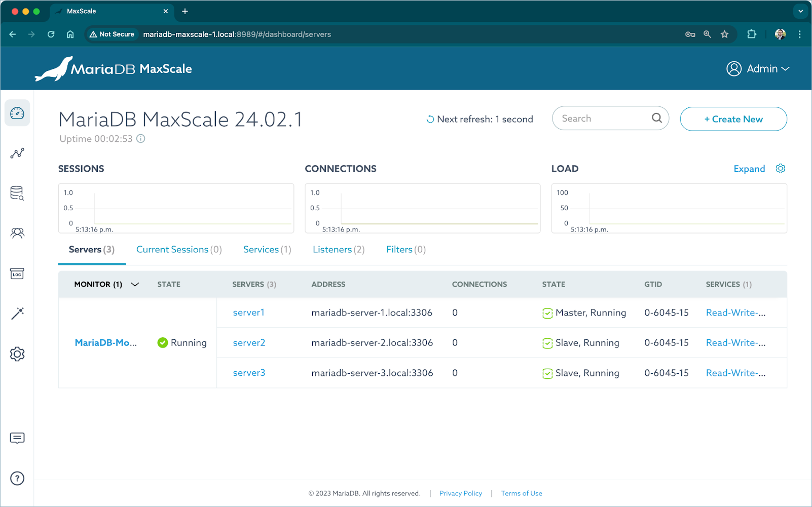Screen dimensions: 812x507
Task: Click inside the Search field
Action: click(598, 118)
